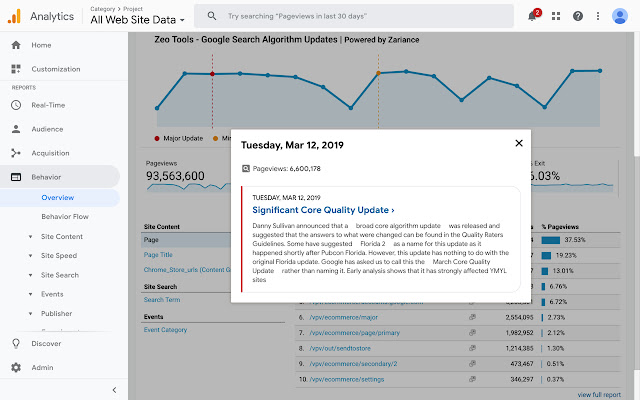The height and width of the screenshot is (400, 640).
Task: Click the user account avatar
Action: (620, 16)
